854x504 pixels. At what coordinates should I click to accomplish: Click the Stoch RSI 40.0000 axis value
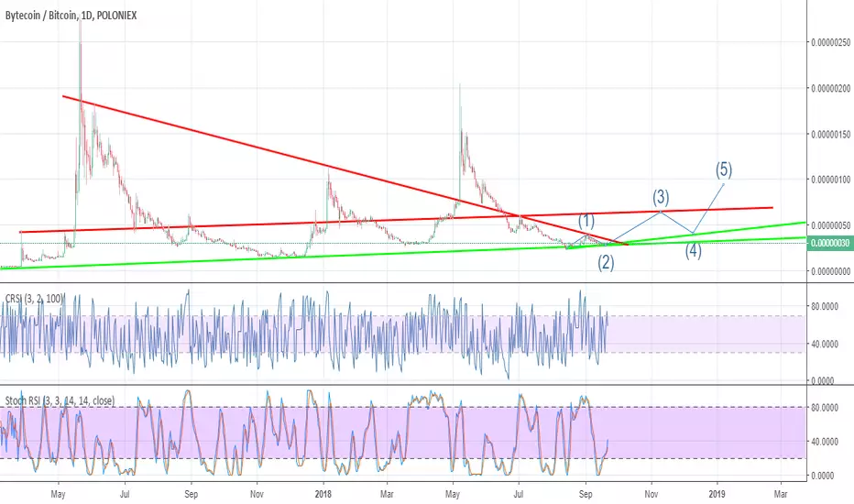point(825,442)
